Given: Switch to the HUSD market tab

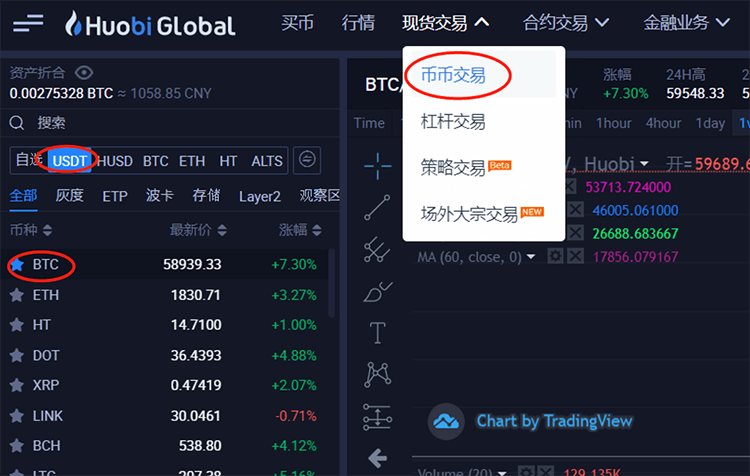Looking at the screenshot, I should [x=115, y=161].
